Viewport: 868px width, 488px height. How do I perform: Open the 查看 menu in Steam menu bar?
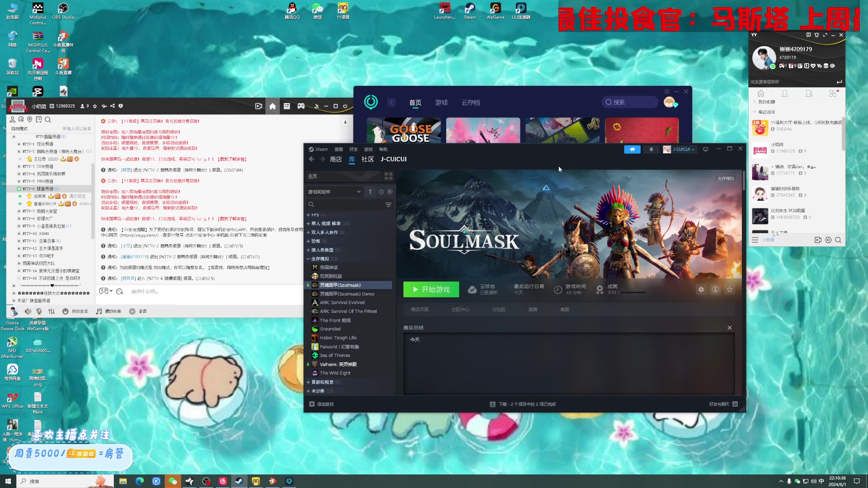pyautogui.click(x=338, y=150)
